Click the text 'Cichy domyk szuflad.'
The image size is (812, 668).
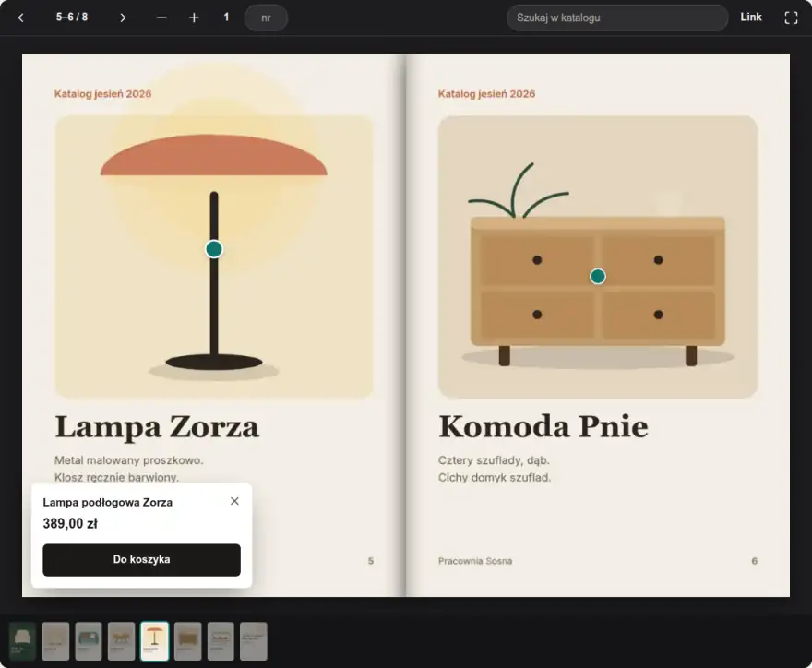495,477
